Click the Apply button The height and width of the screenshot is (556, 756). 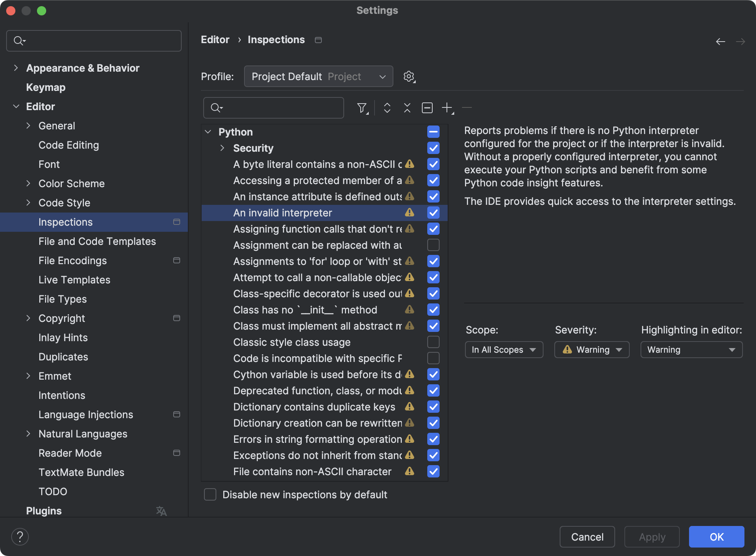[x=652, y=537]
